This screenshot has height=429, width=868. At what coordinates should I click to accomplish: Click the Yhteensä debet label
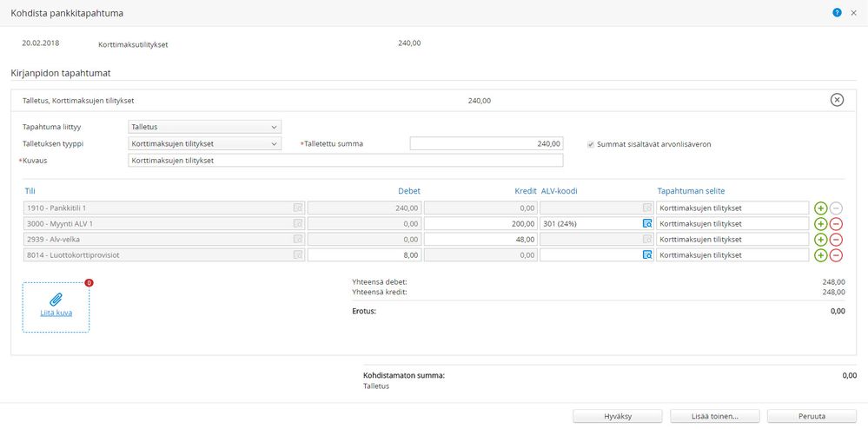click(x=380, y=281)
